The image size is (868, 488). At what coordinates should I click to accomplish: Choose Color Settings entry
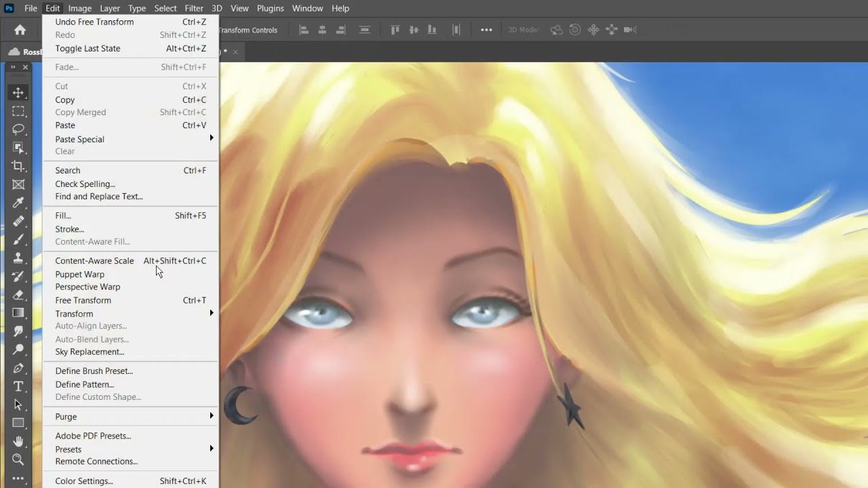(x=131, y=481)
